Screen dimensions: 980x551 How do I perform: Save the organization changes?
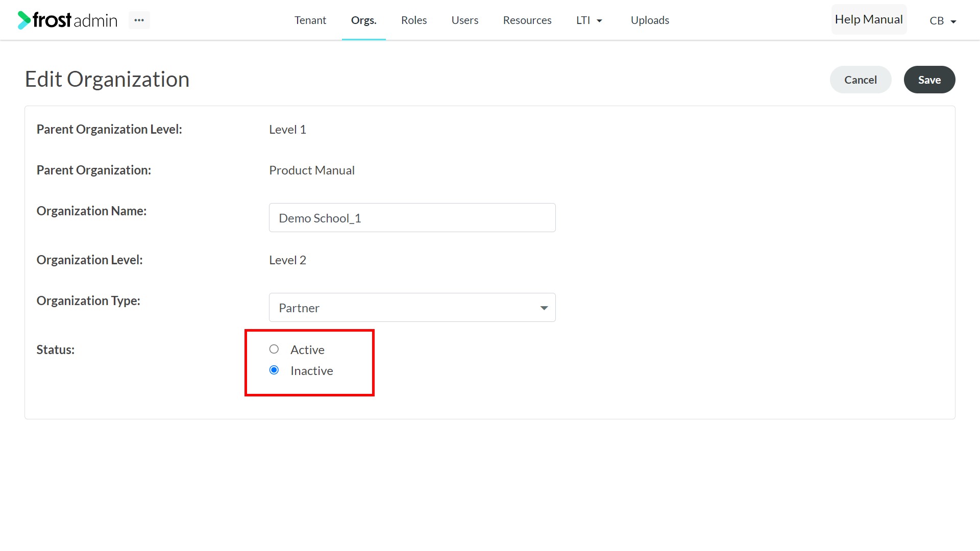929,80
